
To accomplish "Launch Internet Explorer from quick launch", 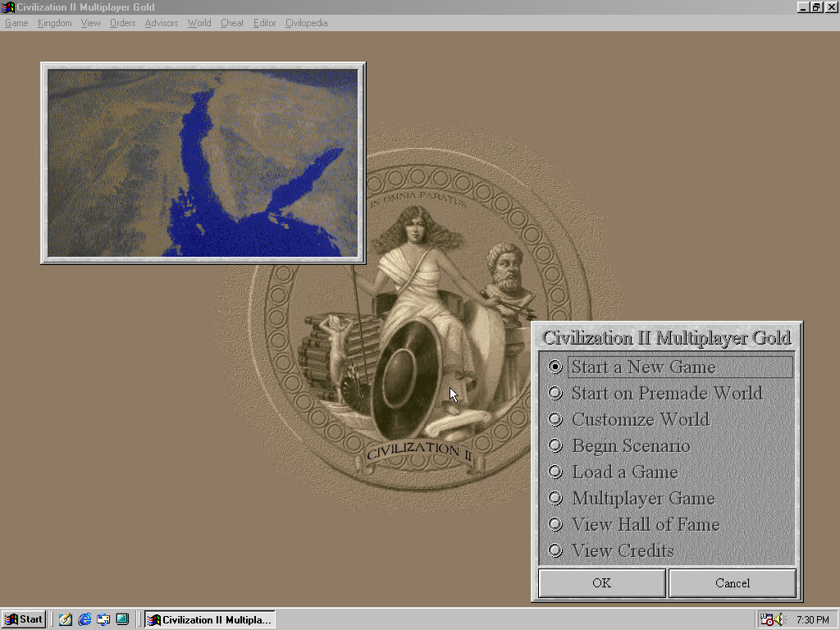I will pos(84,620).
